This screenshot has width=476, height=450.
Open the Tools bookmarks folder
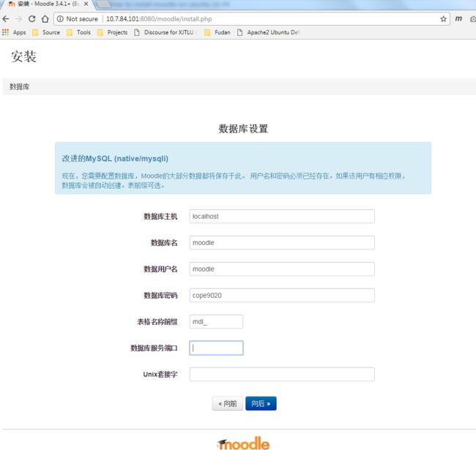78,32
